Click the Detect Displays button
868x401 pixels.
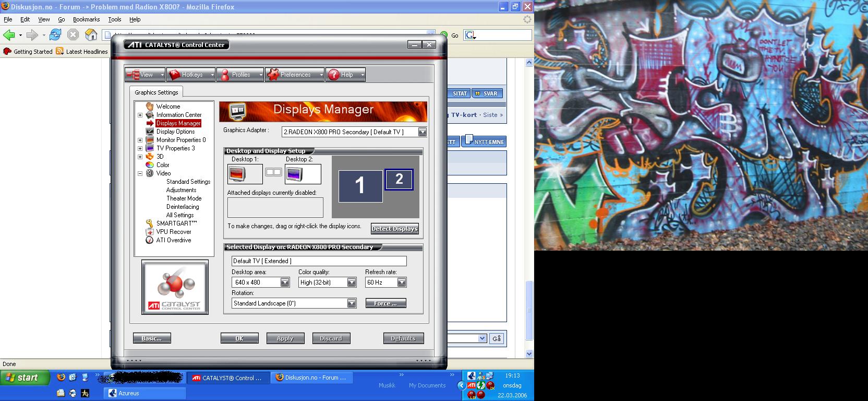pos(395,229)
